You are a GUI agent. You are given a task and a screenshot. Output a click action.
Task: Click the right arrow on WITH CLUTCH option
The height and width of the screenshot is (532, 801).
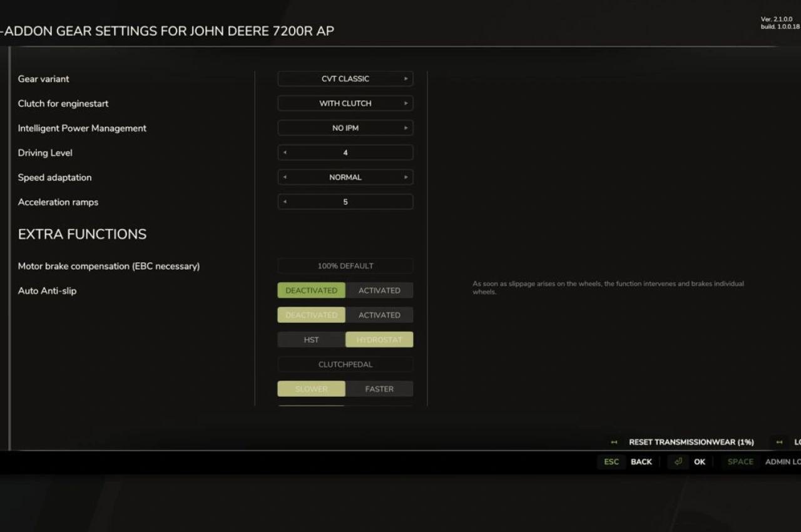(406, 103)
